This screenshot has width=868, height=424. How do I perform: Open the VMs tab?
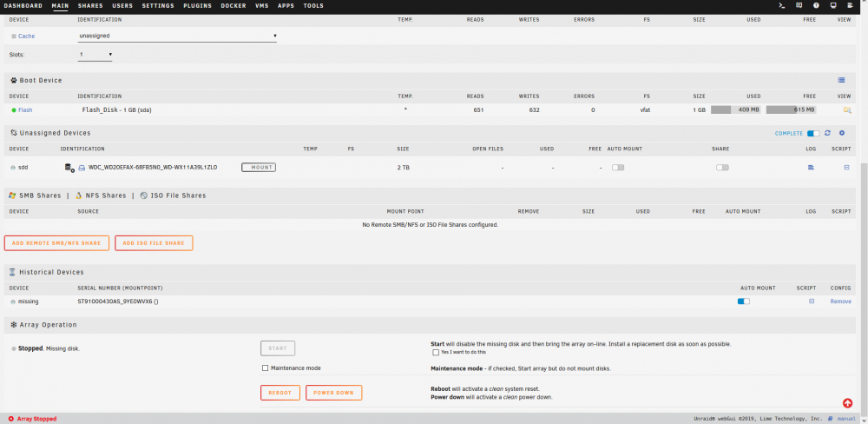point(262,6)
